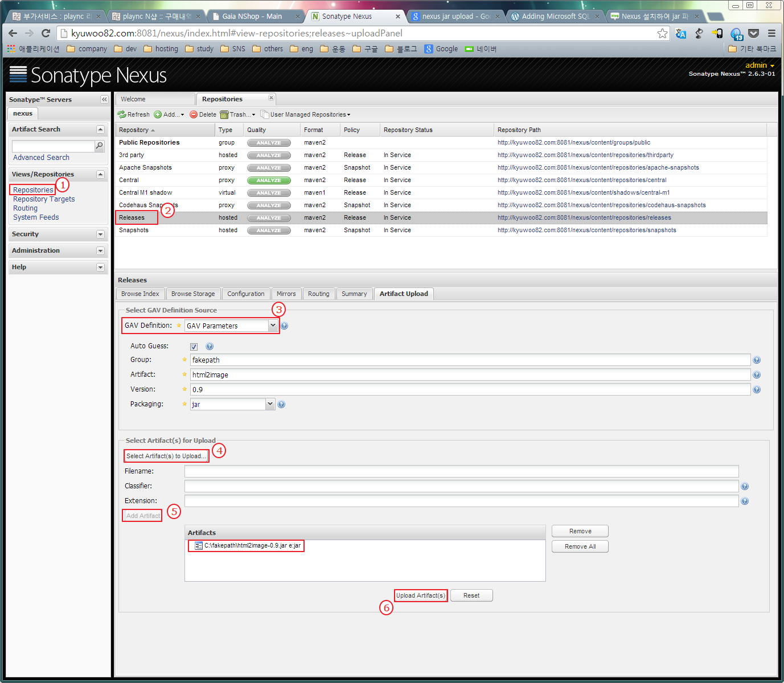The width and height of the screenshot is (784, 683).
Task: Click the artifact search magnifier icon
Action: (100, 146)
